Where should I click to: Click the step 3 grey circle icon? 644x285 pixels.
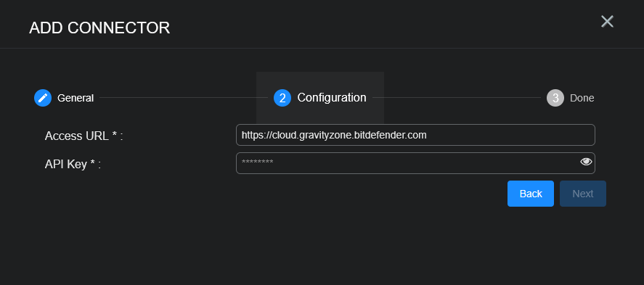[555, 98]
